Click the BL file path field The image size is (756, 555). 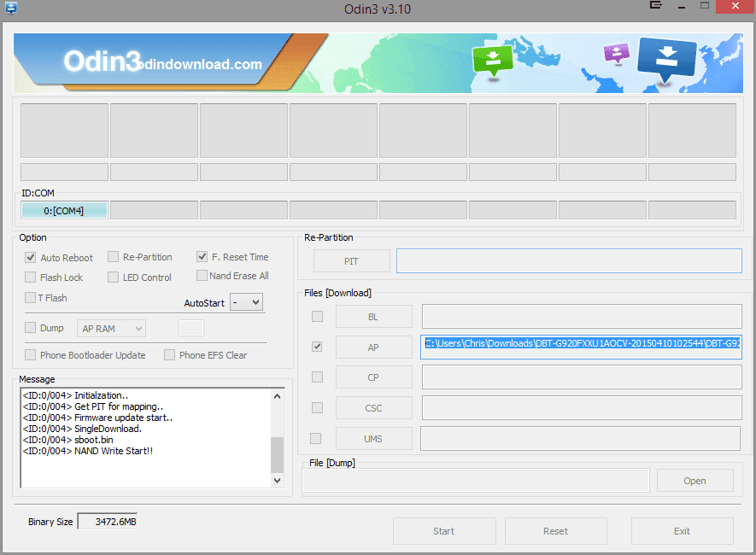(x=582, y=317)
